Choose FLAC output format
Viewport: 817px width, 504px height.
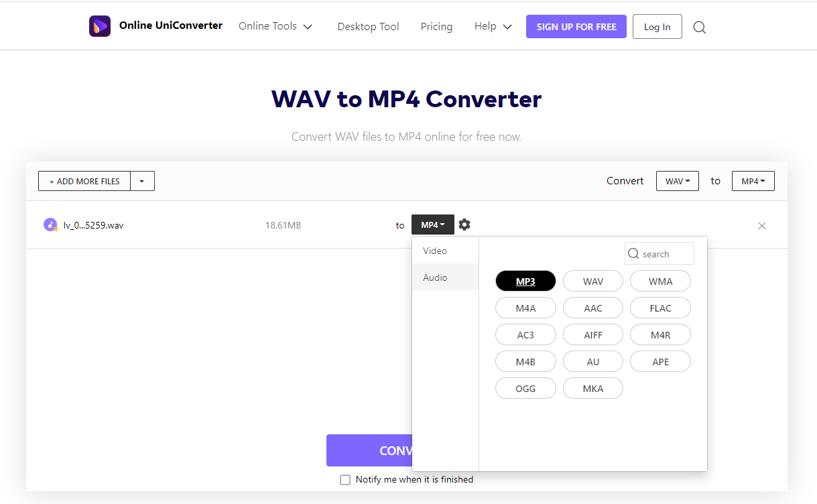[x=660, y=308]
